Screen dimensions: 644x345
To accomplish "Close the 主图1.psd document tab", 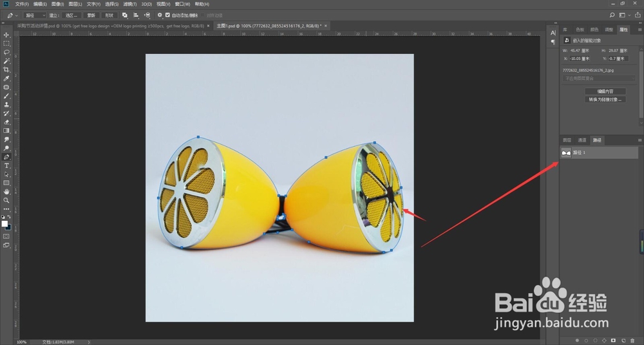I will coord(326,26).
